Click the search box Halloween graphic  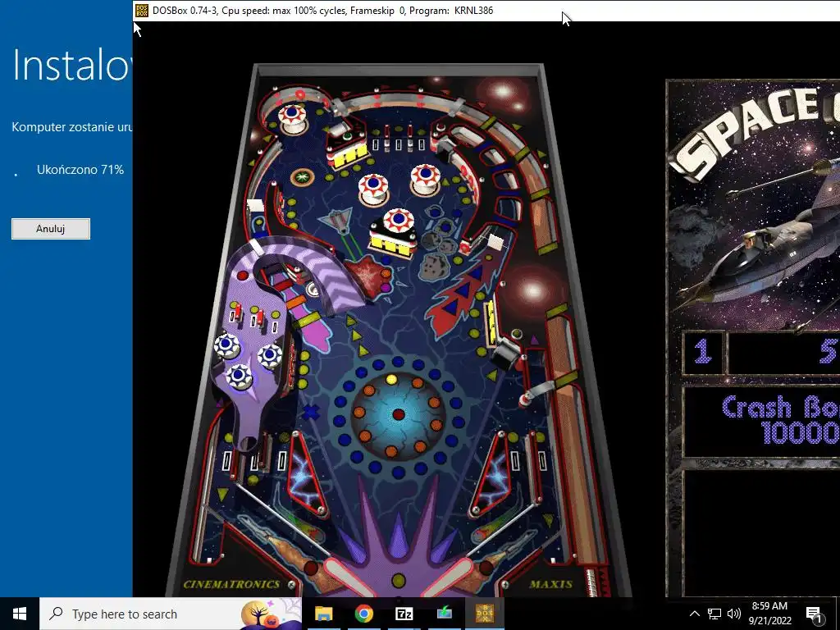[271, 614]
